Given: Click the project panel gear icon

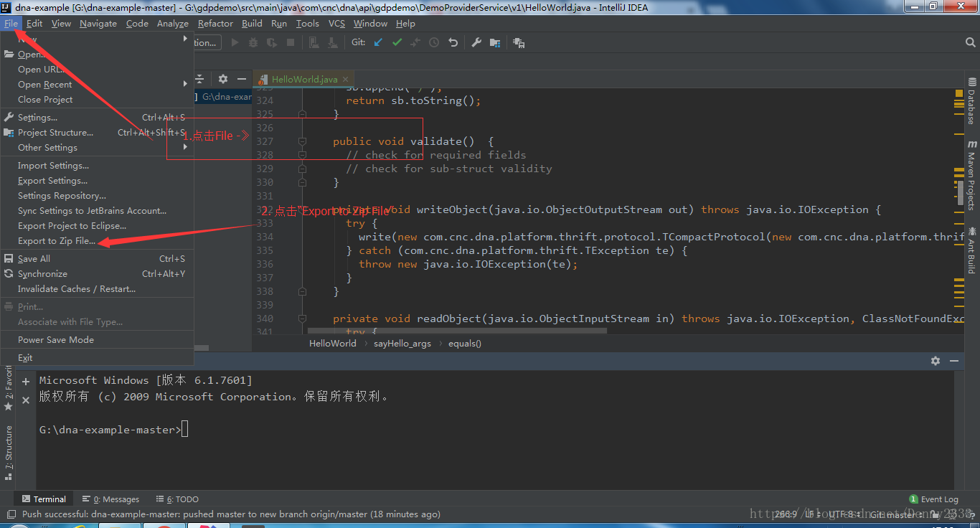Looking at the screenshot, I should point(223,79).
